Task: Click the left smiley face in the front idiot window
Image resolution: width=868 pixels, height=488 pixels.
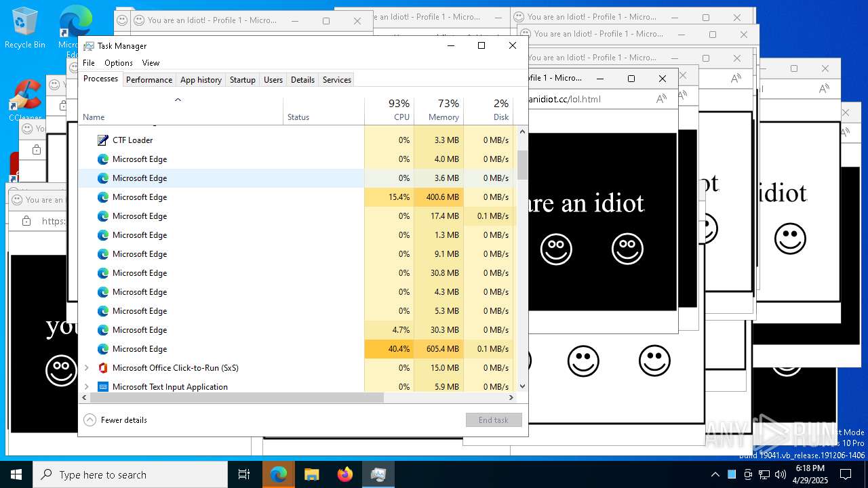Action: 556,249
